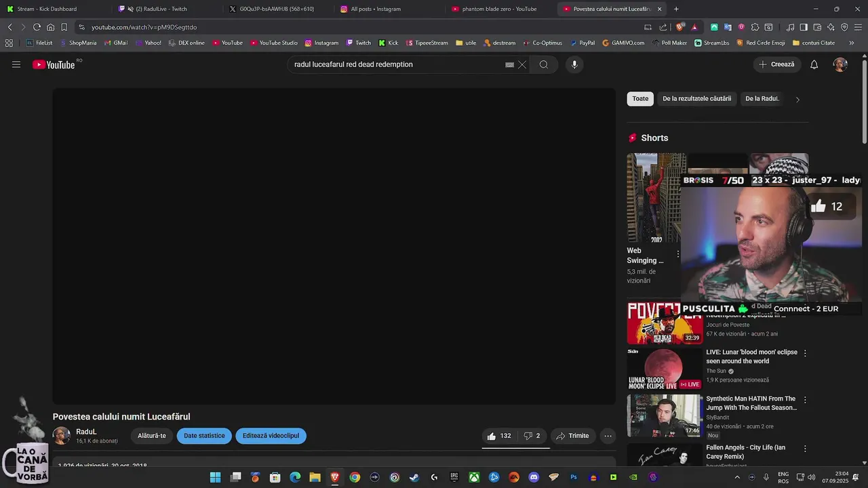The width and height of the screenshot is (868, 488).
Task: Open Date statistice analytics button
Action: 204,436
